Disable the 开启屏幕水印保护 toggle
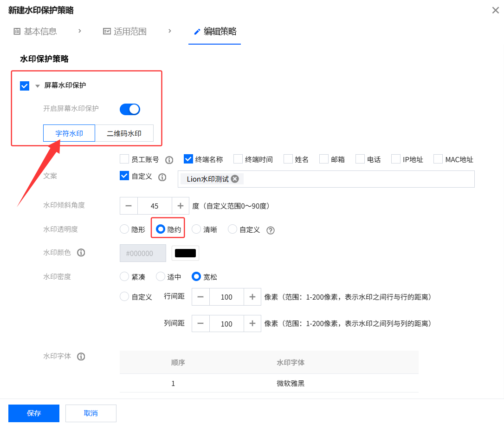Screen dimensions: 504x425 point(129,109)
